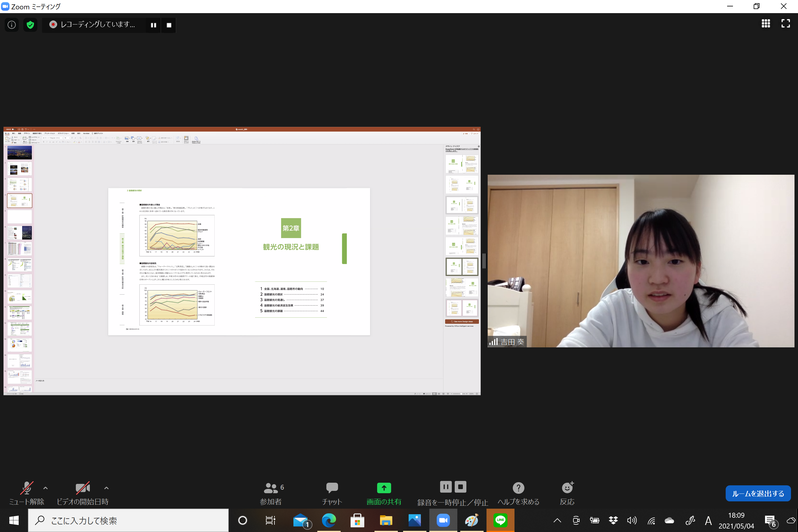Click the green encryption shield icon

click(31, 25)
